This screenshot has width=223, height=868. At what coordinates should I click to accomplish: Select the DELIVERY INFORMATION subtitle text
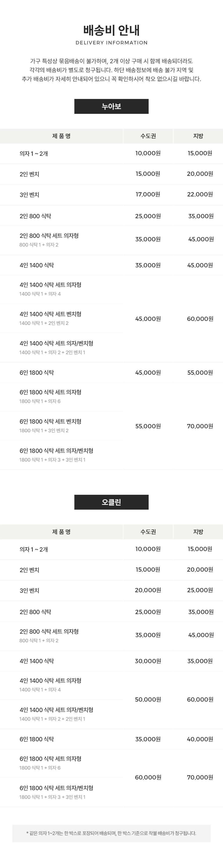[x=111, y=43]
